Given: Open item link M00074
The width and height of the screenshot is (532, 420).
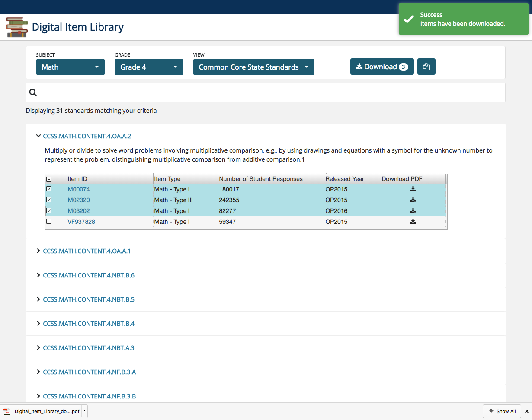Looking at the screenshot, I should (x=79, y=189).
